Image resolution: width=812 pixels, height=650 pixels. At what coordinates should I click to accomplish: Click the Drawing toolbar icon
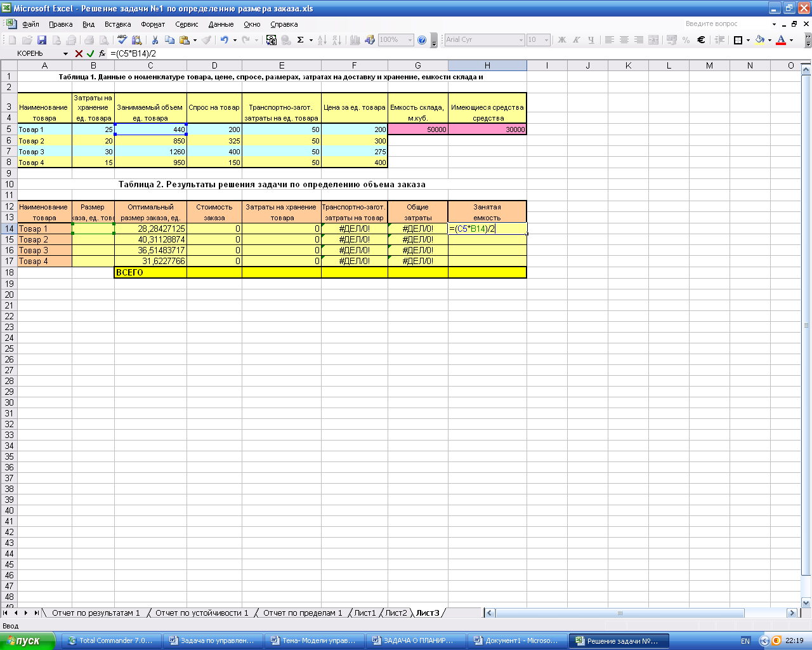coord(369,39)
